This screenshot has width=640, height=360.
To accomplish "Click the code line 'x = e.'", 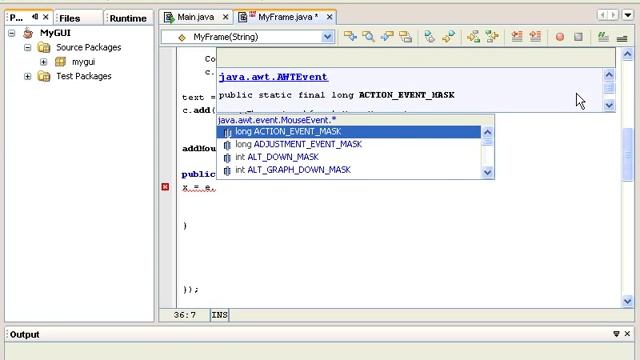I will point(198,187).
